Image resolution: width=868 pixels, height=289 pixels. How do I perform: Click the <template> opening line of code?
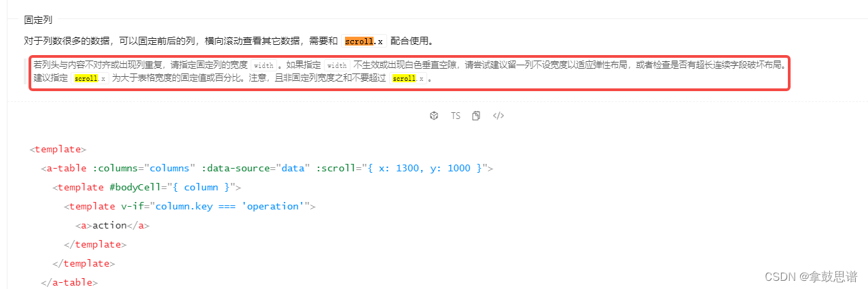[x=58, y=149]
